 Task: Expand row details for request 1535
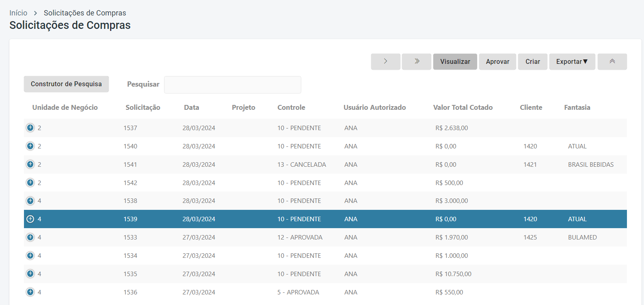coord(30,274)
